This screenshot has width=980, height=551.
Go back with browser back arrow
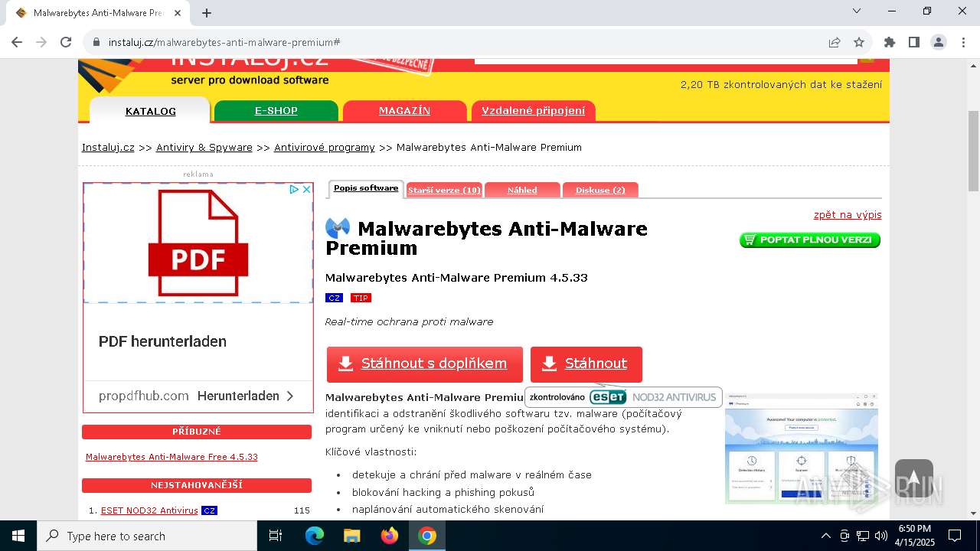(17, 42)
